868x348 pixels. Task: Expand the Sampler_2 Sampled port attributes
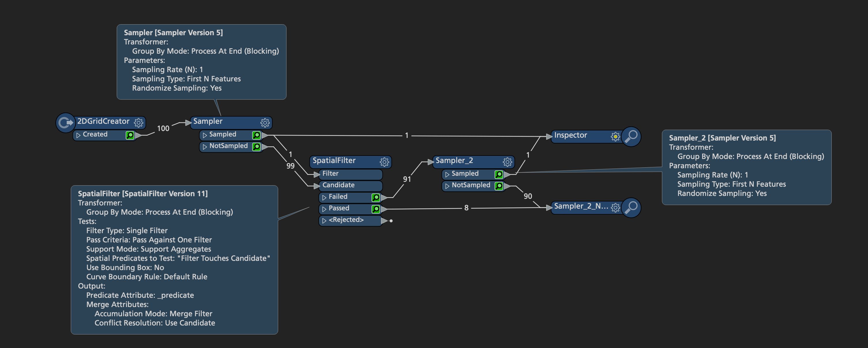click(x=447, y=174)
